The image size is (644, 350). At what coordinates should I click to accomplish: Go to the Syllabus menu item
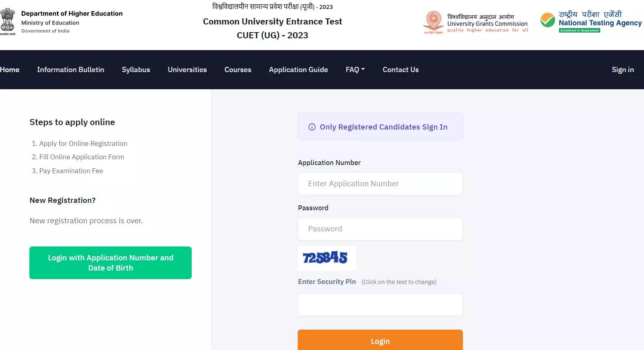click(136, 70)
